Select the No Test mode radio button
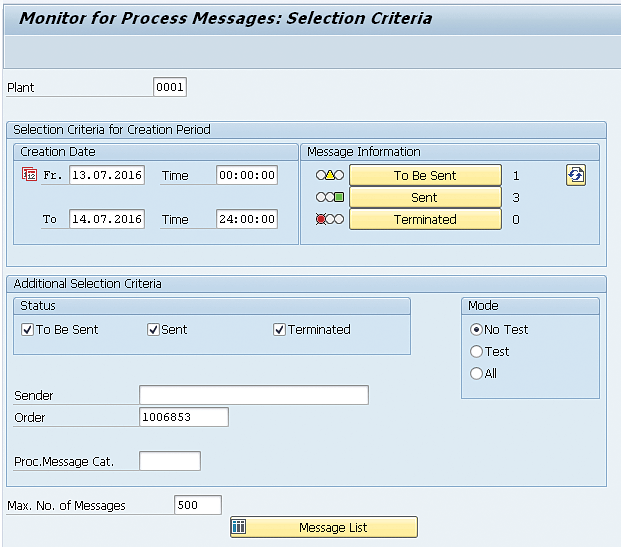 tap(476, 329)
